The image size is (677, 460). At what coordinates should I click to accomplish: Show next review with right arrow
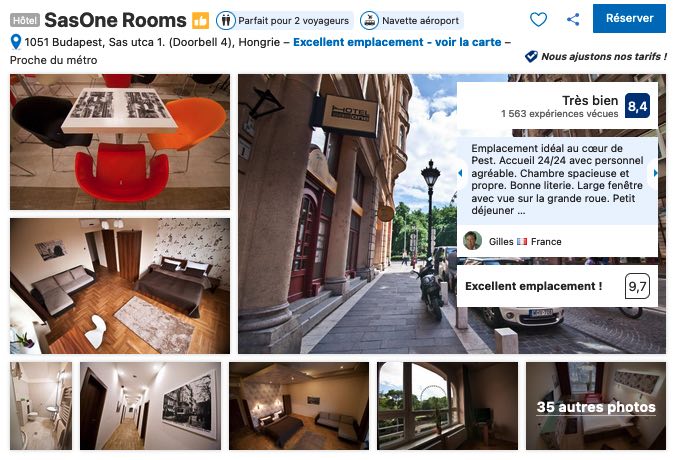point(655,173)
